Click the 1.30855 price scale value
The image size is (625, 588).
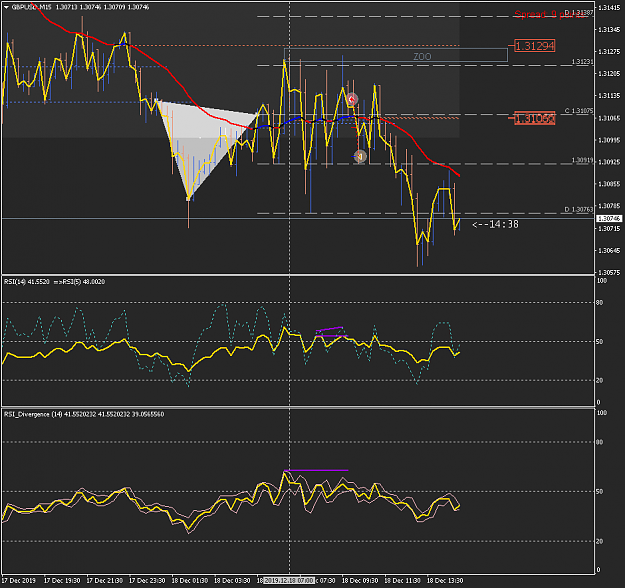609,184
